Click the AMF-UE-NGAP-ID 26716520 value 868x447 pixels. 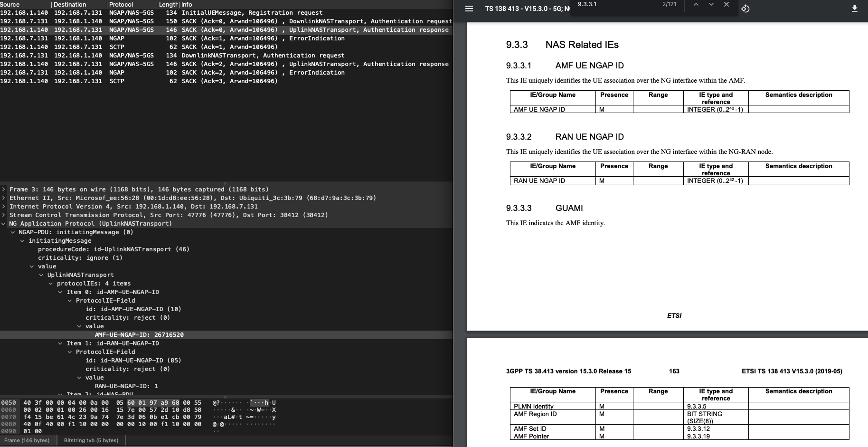click(140, 334)
